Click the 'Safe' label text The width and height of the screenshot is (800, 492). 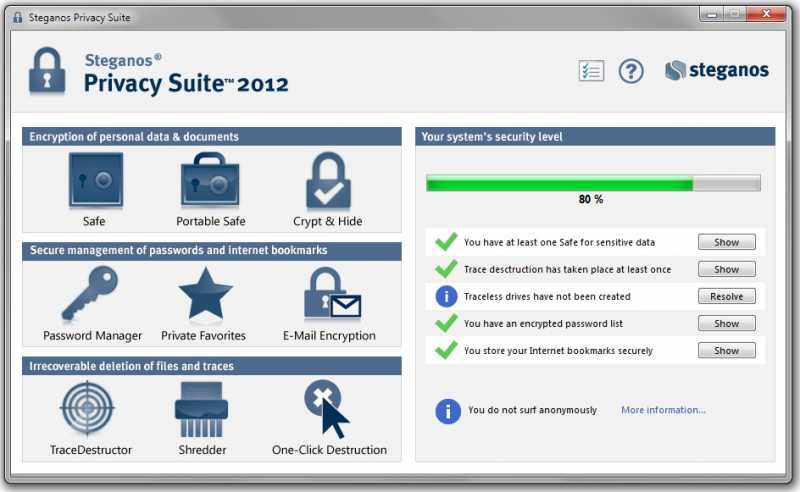pos(94,222)
